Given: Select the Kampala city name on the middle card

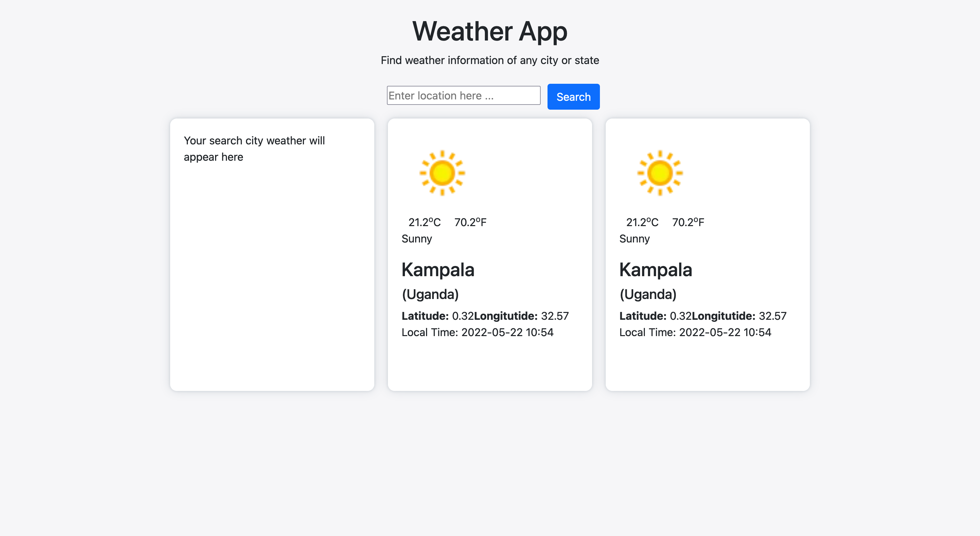Looking at the screenshot, I should [438, 270].
